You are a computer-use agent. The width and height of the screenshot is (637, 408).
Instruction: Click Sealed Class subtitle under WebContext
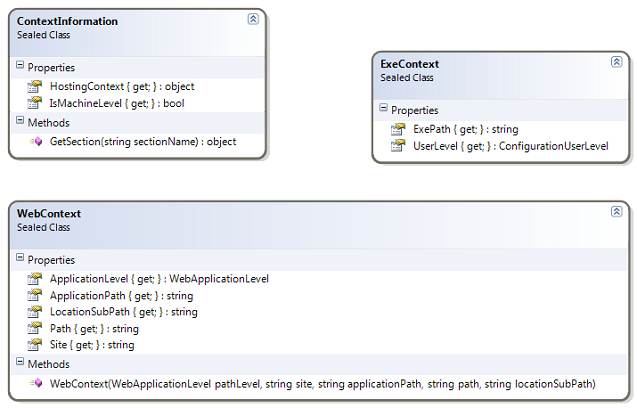tap(43, 228)
